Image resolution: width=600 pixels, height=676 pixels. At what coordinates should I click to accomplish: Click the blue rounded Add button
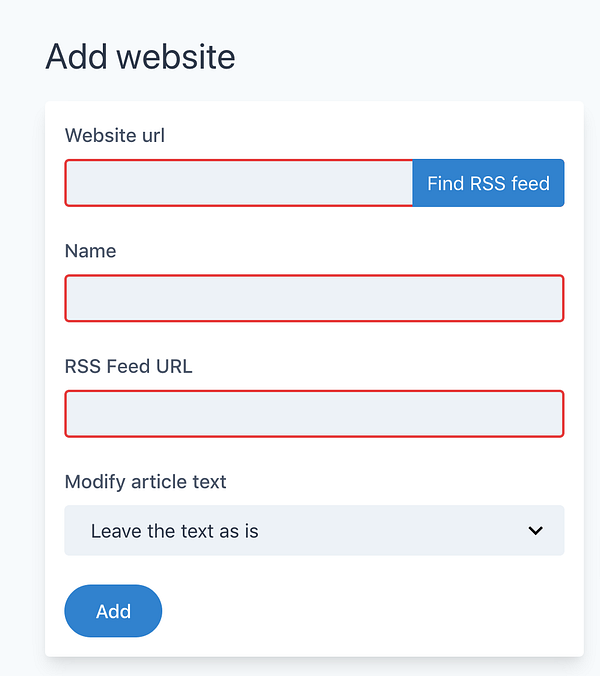point(113,611)
